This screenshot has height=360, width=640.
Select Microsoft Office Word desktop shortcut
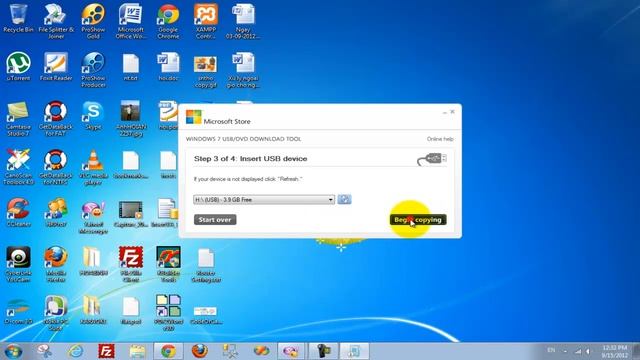click(x=131, y=21)
